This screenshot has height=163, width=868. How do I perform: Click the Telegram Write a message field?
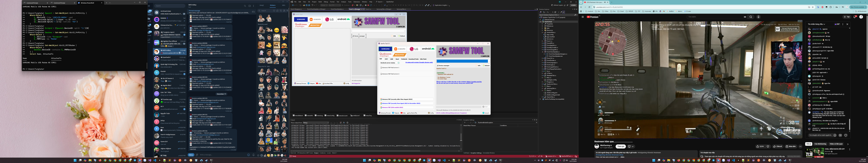pos(222,155)
